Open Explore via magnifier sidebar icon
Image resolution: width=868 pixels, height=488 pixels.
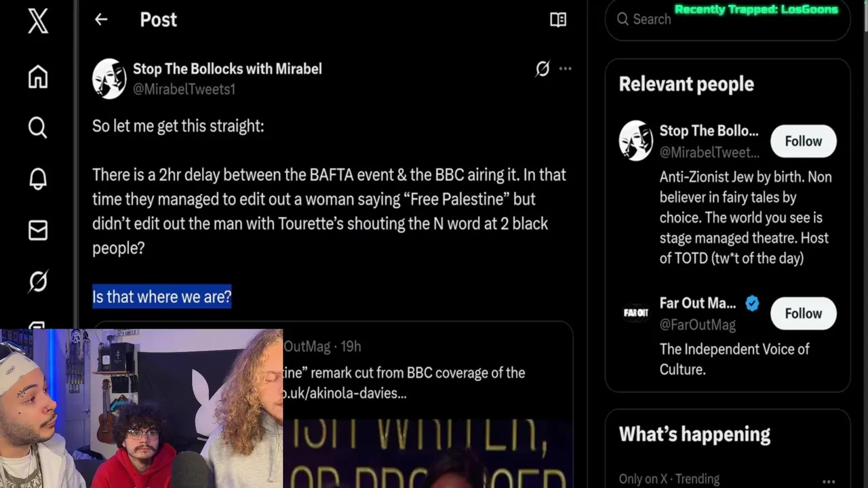pyautogui.click(x=38, y=127)
